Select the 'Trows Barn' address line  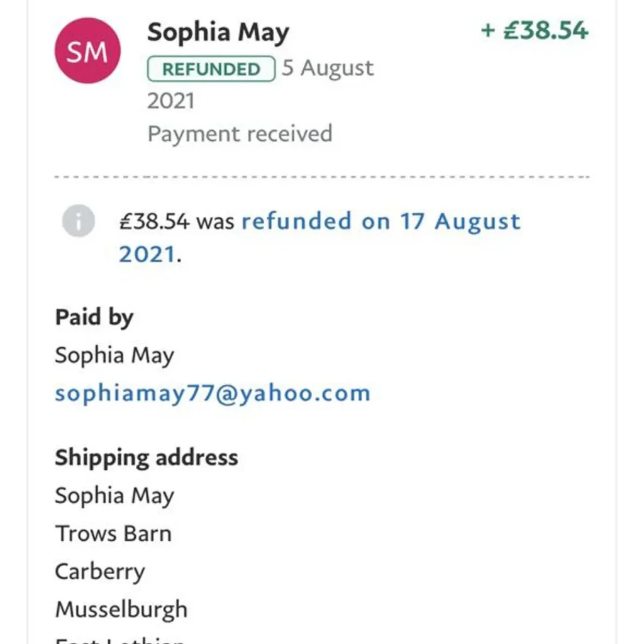pos(113,534)
